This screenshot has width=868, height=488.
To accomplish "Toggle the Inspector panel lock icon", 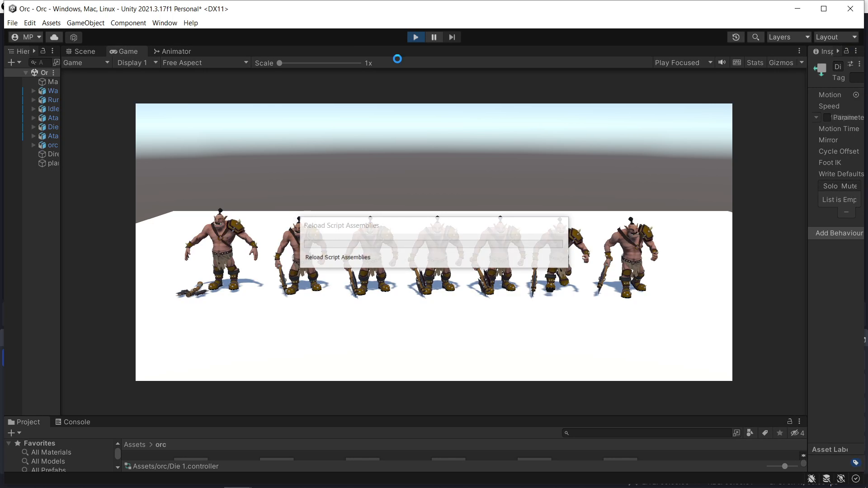I will (846, 51).
